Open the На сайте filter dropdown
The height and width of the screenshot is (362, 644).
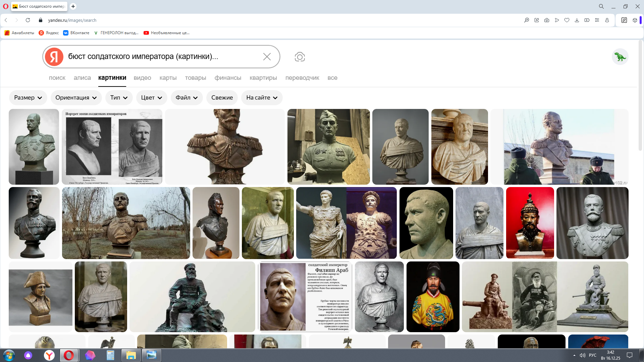[x=262, y=98]
